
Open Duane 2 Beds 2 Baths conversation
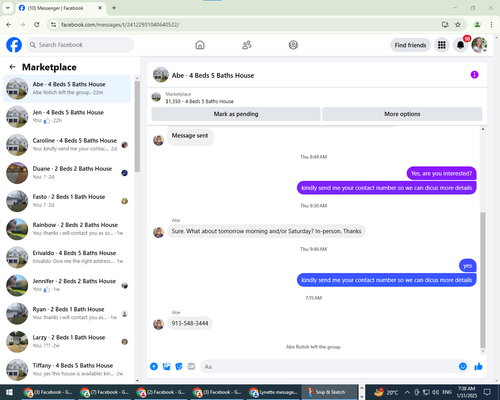click(x=67, y=173)
